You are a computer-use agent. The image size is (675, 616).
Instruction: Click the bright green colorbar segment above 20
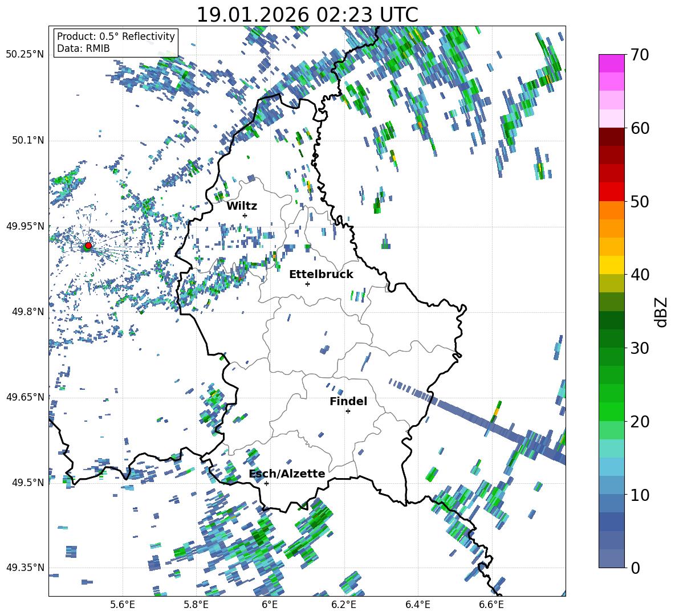coord(611,411)
